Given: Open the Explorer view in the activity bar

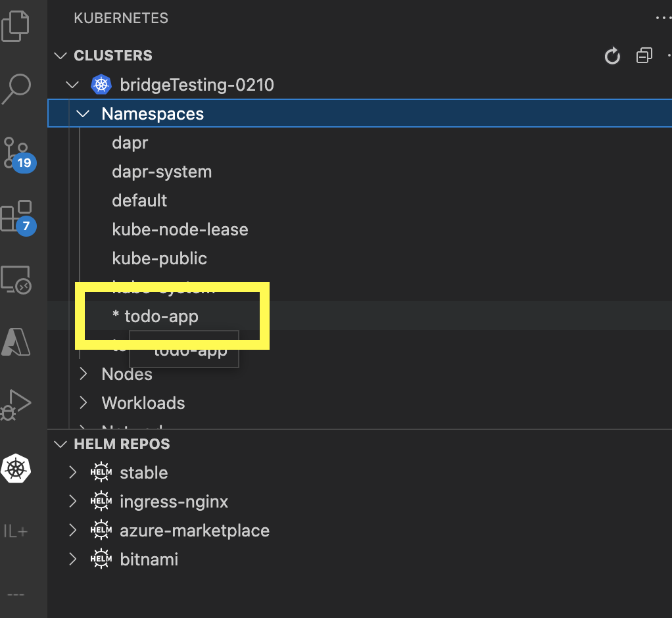Looking at the screenshot, I should pos(16,26).
